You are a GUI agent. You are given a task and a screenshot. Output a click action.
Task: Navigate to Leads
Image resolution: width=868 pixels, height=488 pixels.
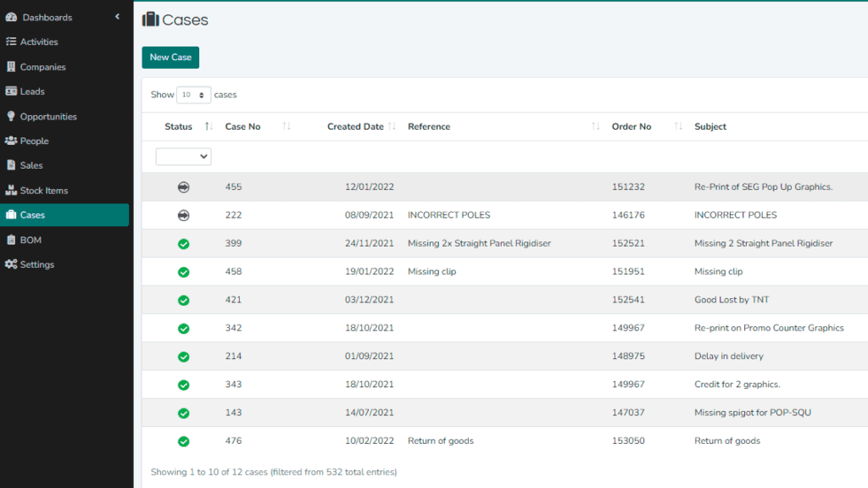tap(64, 91)
